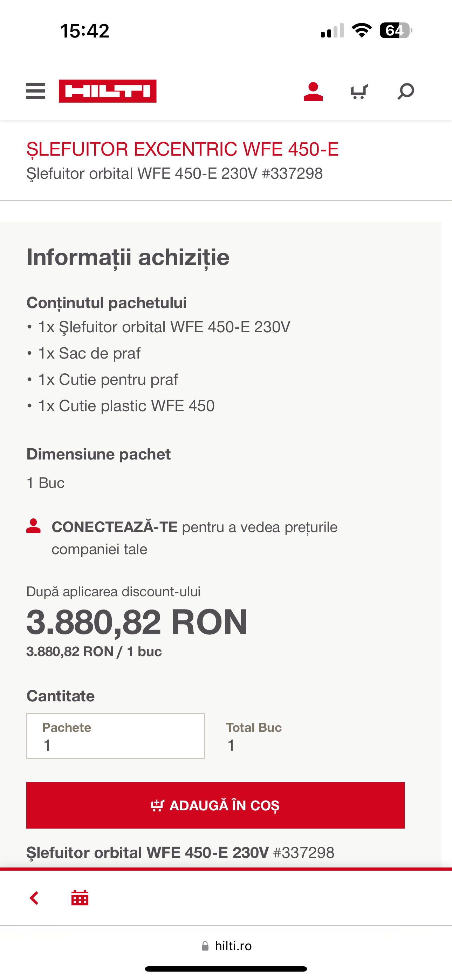Tap the 15:42 clock in status bar

click(85, 31)
